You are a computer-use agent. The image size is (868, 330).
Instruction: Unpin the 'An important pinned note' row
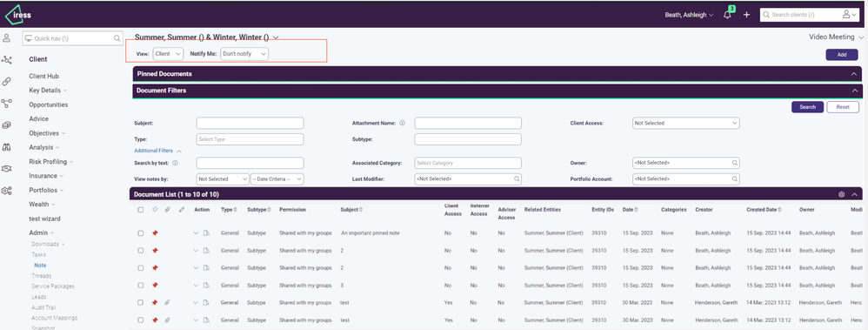coord(155,233)
